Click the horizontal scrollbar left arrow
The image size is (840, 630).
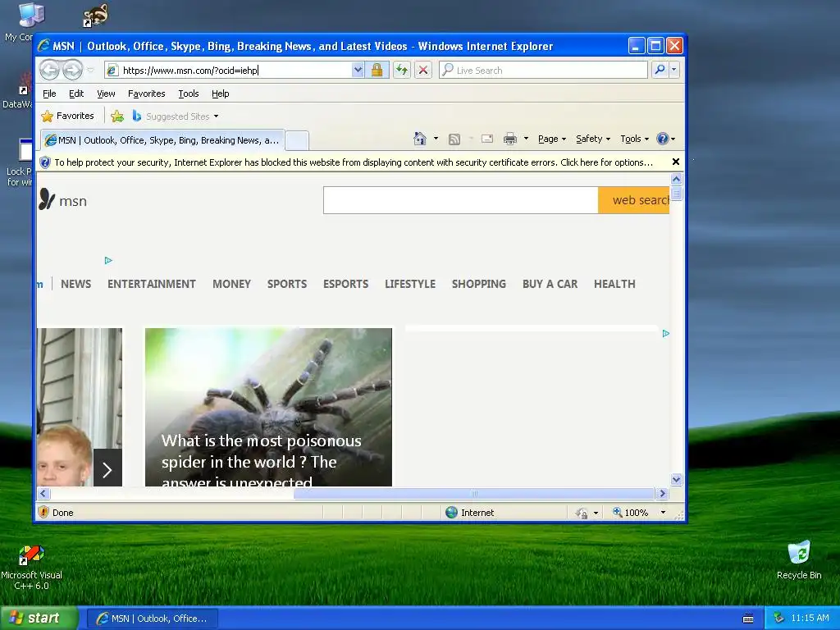pos(44,493)
